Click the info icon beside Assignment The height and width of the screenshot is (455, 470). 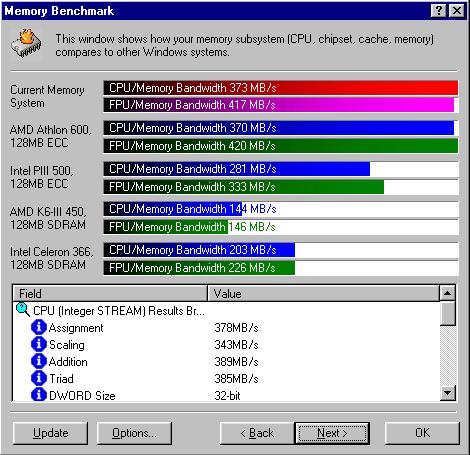pos(39,327)
